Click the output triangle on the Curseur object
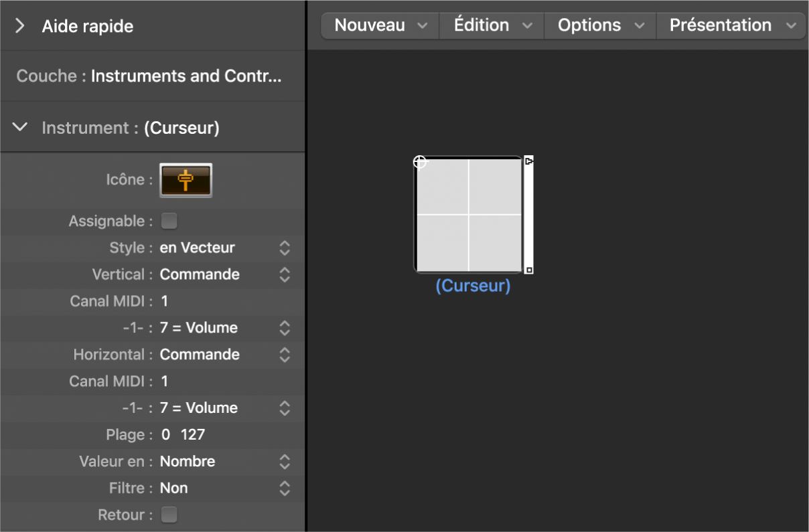The width and height of the screenshot is (809, 532). [529, 161]
